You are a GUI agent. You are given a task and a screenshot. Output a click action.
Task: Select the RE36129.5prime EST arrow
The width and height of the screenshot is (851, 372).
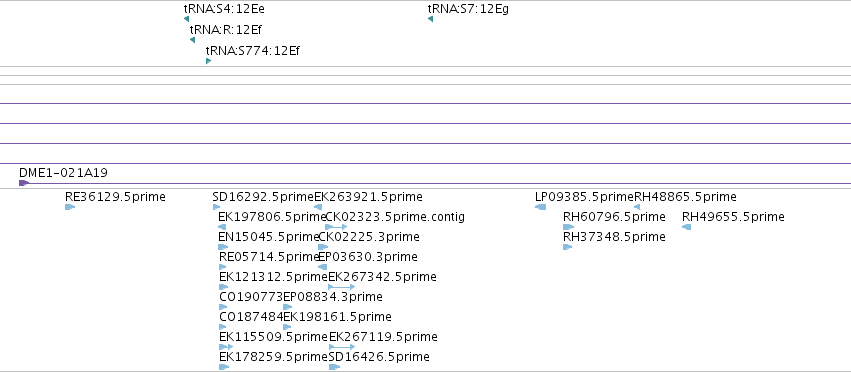(x=69, y=207)
